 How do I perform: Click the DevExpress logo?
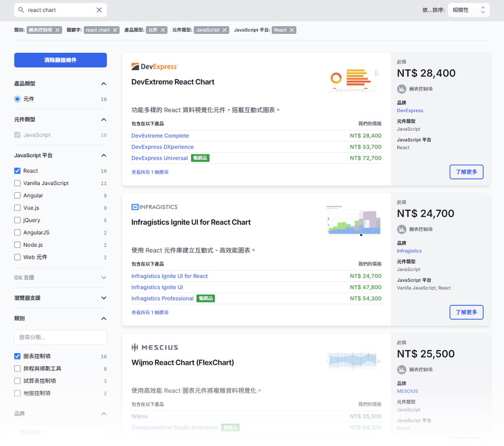[155, 66]
